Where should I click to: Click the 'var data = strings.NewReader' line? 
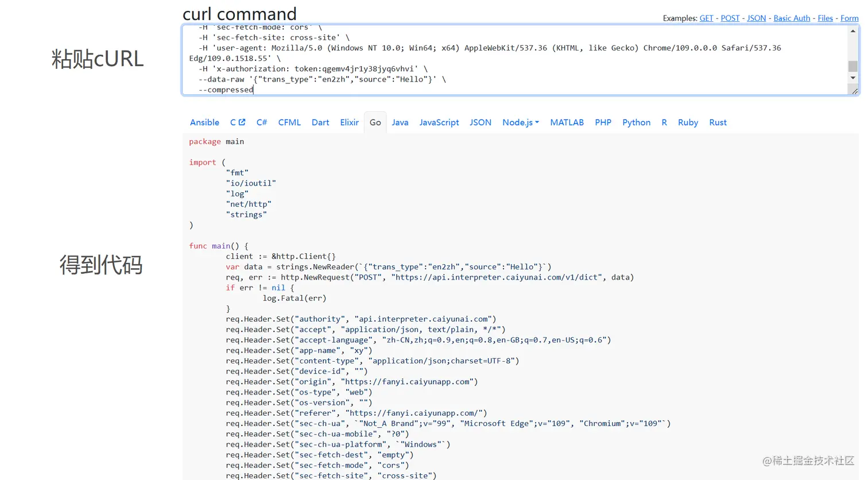pos(389,266)
